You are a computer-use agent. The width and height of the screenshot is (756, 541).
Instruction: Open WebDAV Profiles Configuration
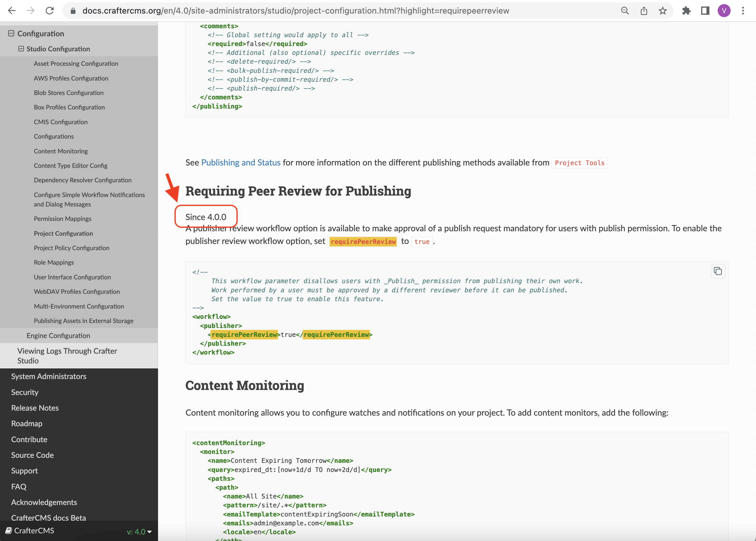77,291
